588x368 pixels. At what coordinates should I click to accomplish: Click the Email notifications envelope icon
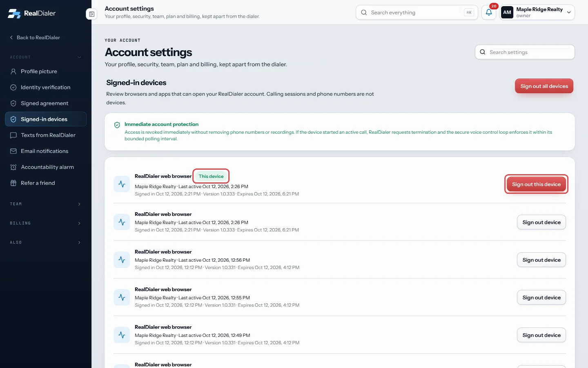tap(13, 151)
